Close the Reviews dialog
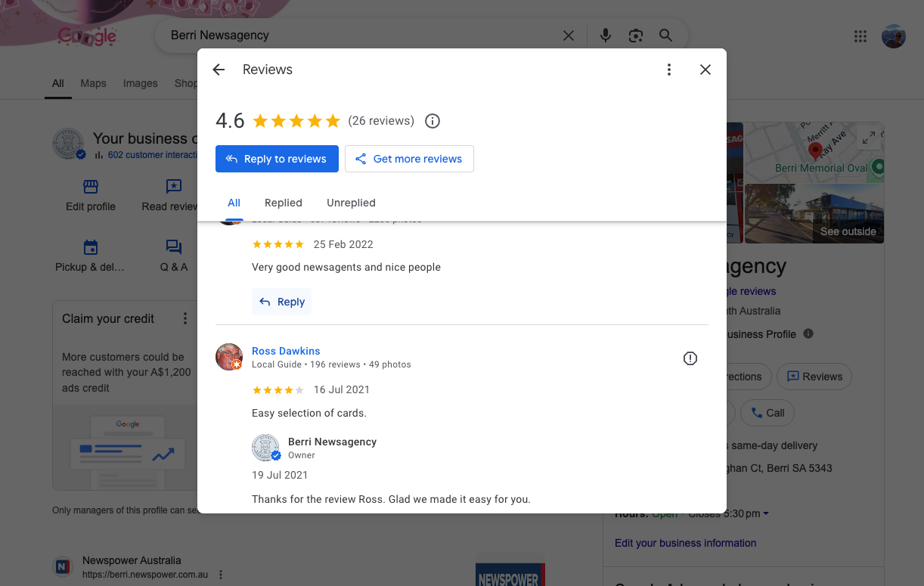Screen dimensions: 924x586 [x=705, y=70]
